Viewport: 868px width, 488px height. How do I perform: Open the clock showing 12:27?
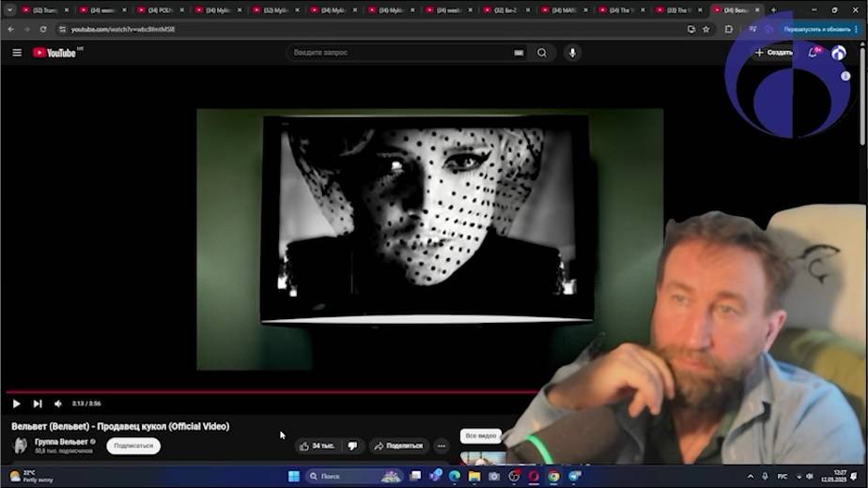(x=833, y=476)
